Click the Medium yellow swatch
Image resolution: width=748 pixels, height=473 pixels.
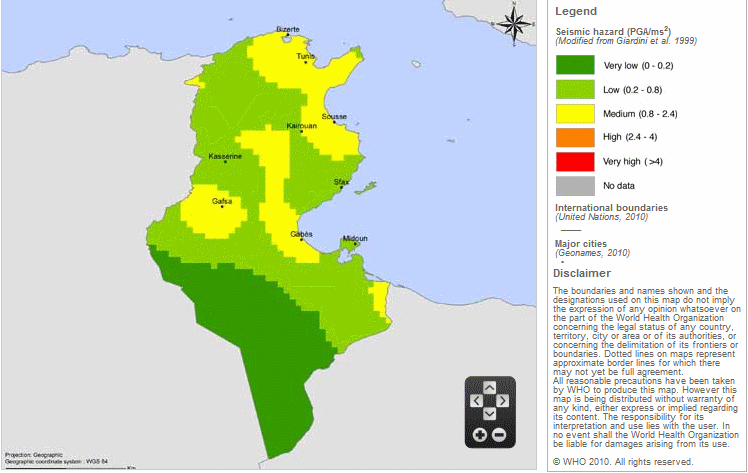pos(575,113)
